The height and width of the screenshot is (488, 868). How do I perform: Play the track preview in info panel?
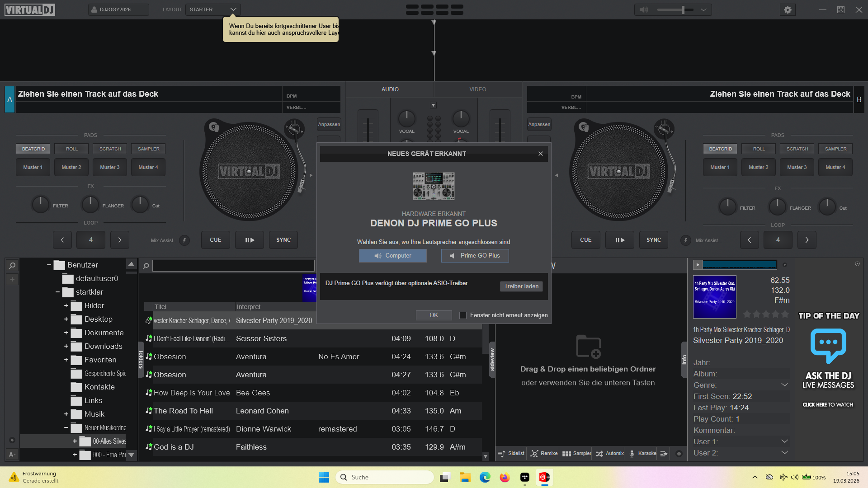coord(698,265)
